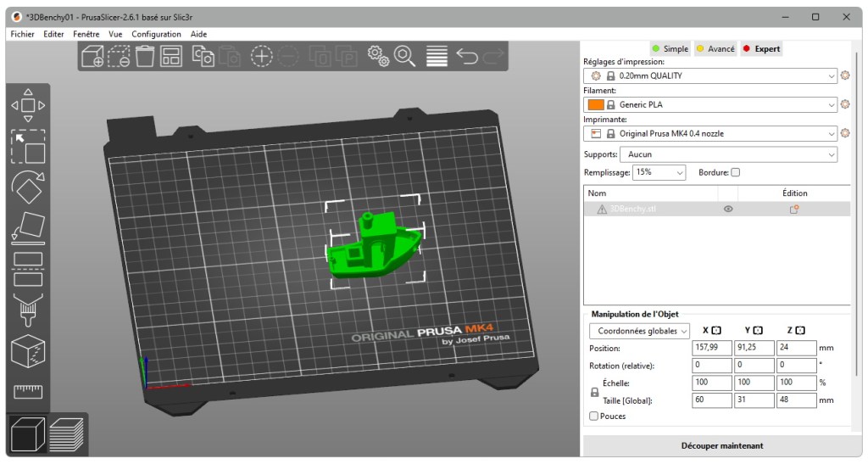Add an instance with the plus circle icon

pyautogui.click(x=261, y=57)
